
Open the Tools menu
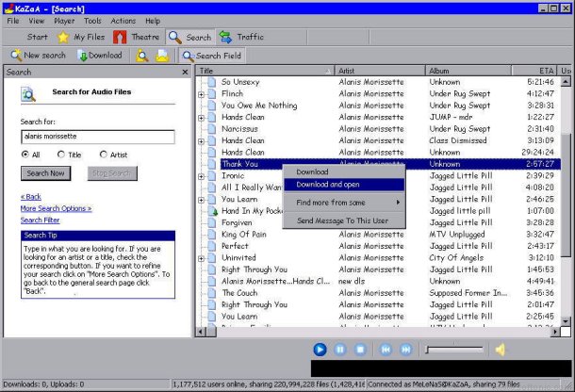[x=92, y=21]
